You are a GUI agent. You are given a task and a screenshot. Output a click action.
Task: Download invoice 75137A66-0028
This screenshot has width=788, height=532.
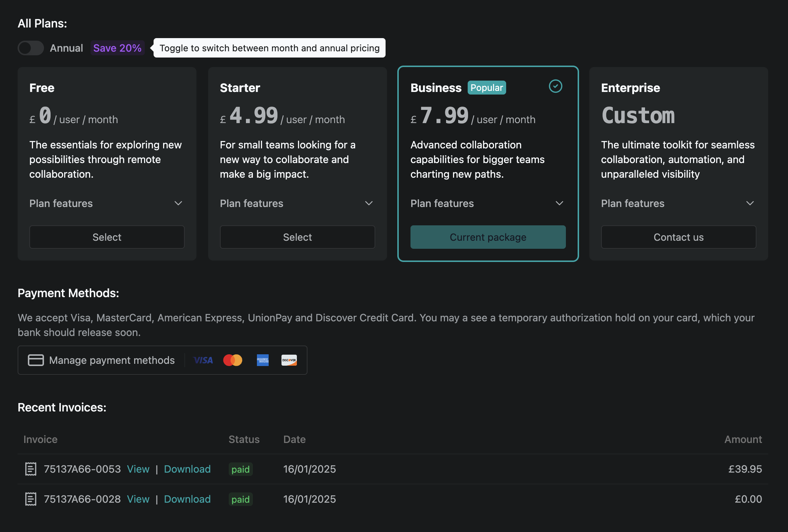(x=187, y=499)
